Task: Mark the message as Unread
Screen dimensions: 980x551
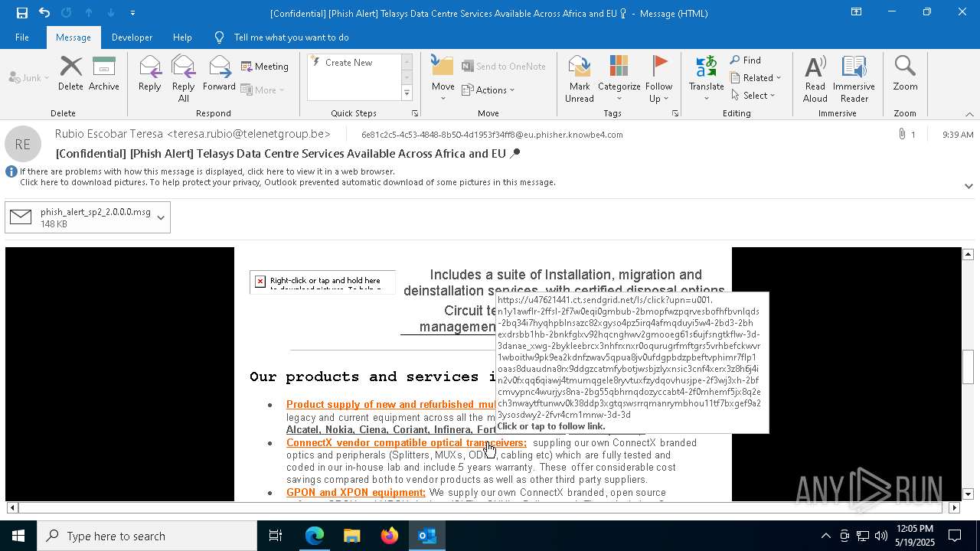Action: tap(580, 78)
